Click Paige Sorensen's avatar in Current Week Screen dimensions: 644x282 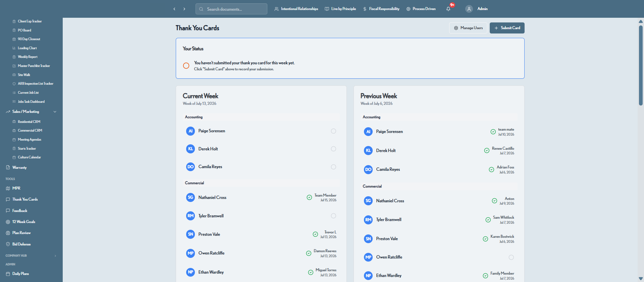pos(191,131)
